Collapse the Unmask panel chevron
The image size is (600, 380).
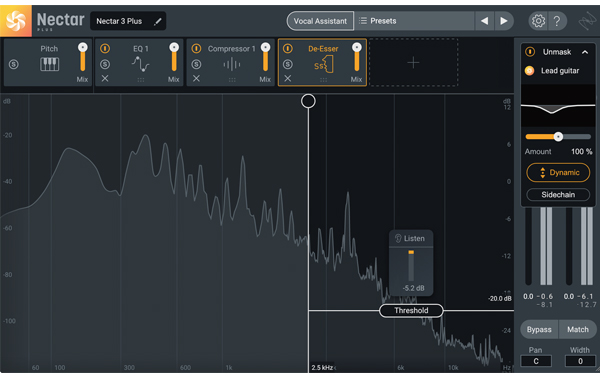(585, 52)
